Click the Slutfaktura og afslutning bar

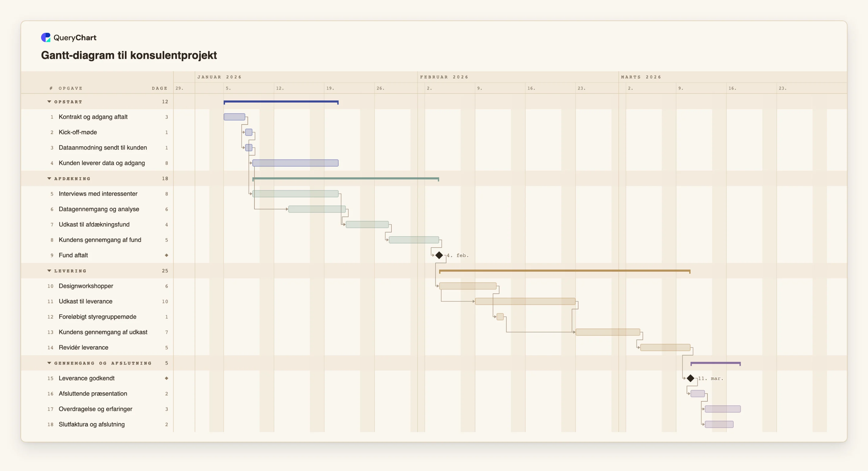pyautogui.click(x=719, y=424)
